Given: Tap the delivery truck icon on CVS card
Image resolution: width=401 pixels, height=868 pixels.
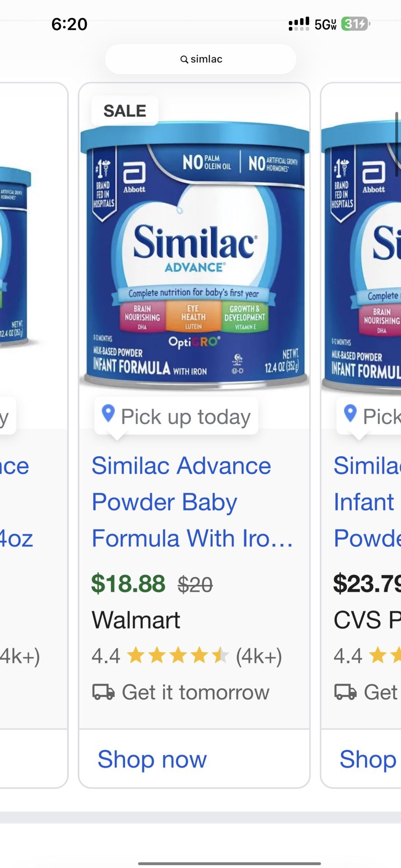Looking at the screenshot, I should click(x=345, y=692).
